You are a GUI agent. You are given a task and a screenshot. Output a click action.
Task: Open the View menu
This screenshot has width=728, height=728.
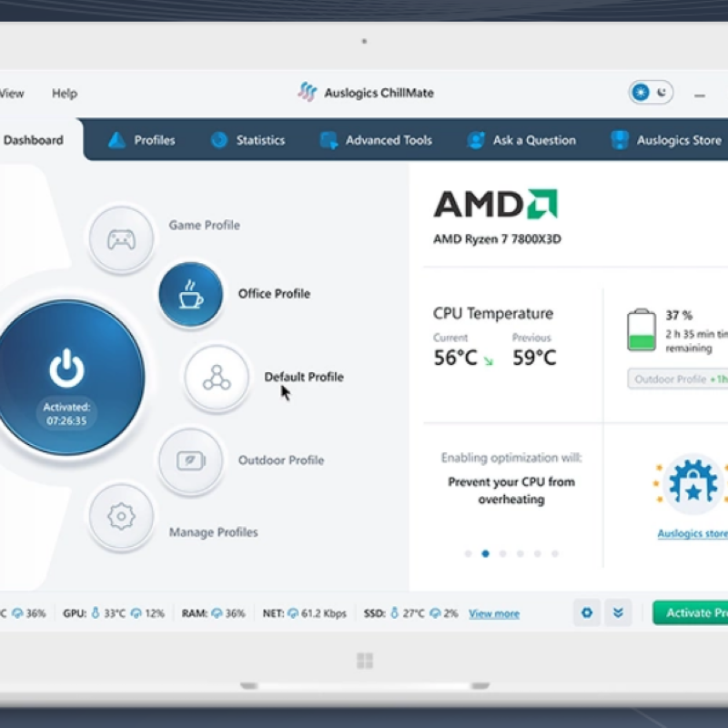pos(12,94)
